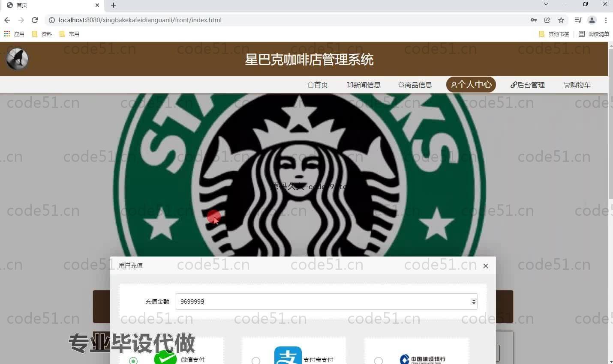Open a new browser tab
The image size is (613, 364).
tap(114, 5)
